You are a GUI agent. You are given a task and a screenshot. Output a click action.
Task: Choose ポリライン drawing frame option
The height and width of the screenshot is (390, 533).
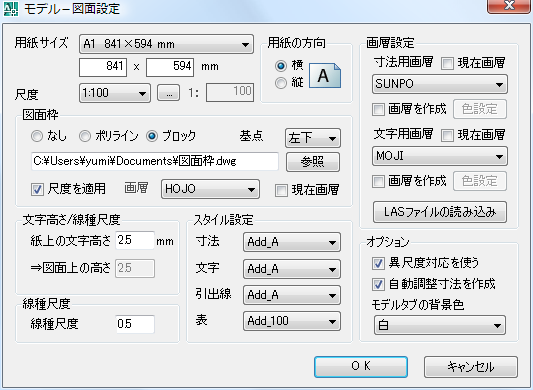pyautogui.click(x=85, y=136)
